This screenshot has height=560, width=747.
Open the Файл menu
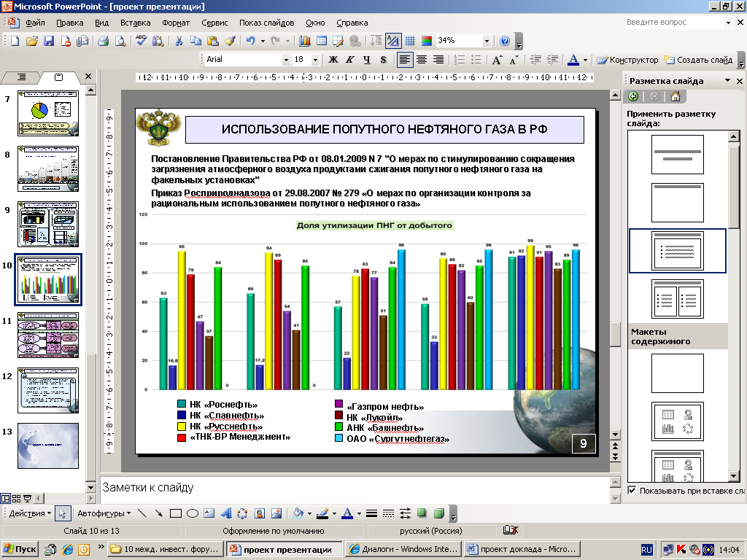35,23
